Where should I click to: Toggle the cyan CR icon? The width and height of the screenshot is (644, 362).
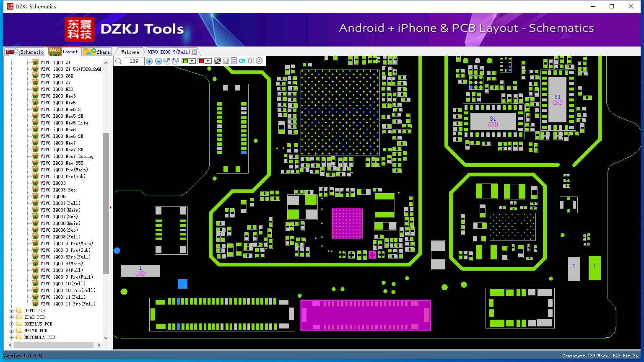[x=242, y=61]
